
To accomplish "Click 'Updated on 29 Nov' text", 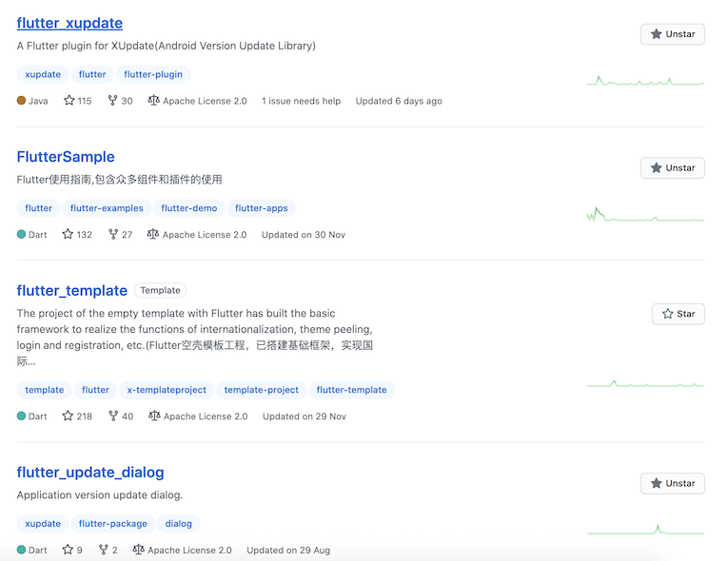I will pos(305,416).
